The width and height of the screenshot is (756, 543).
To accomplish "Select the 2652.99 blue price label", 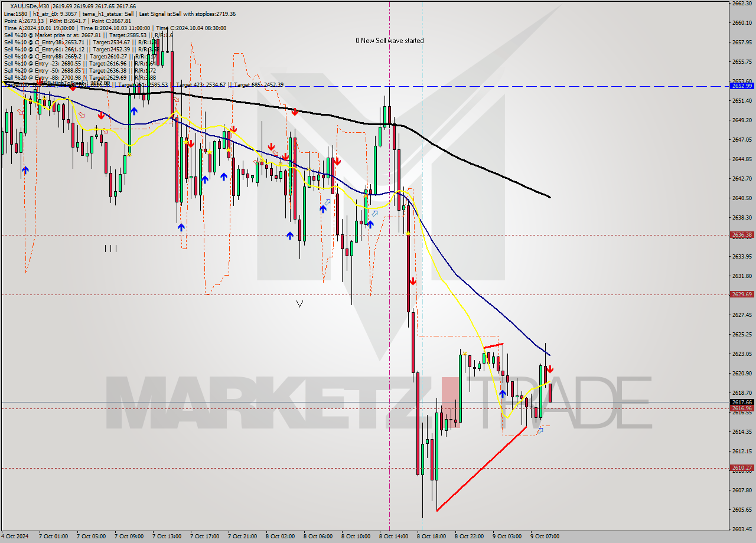I will pos(741,86).
